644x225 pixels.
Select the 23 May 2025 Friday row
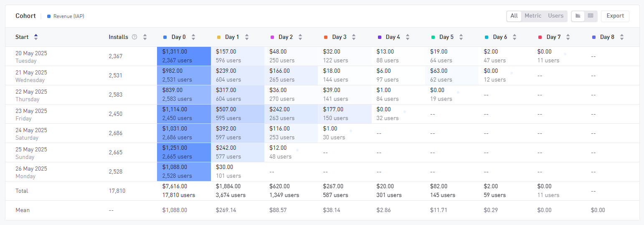pos(322,114)
